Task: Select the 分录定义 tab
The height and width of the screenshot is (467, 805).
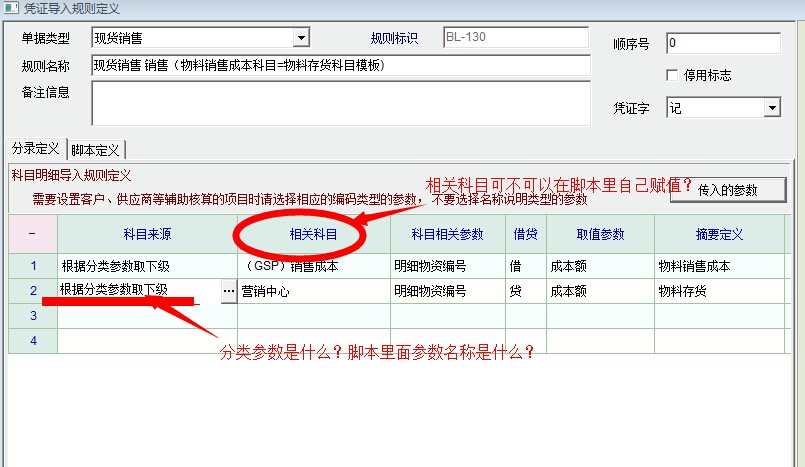Action: (x=35, y=149)
